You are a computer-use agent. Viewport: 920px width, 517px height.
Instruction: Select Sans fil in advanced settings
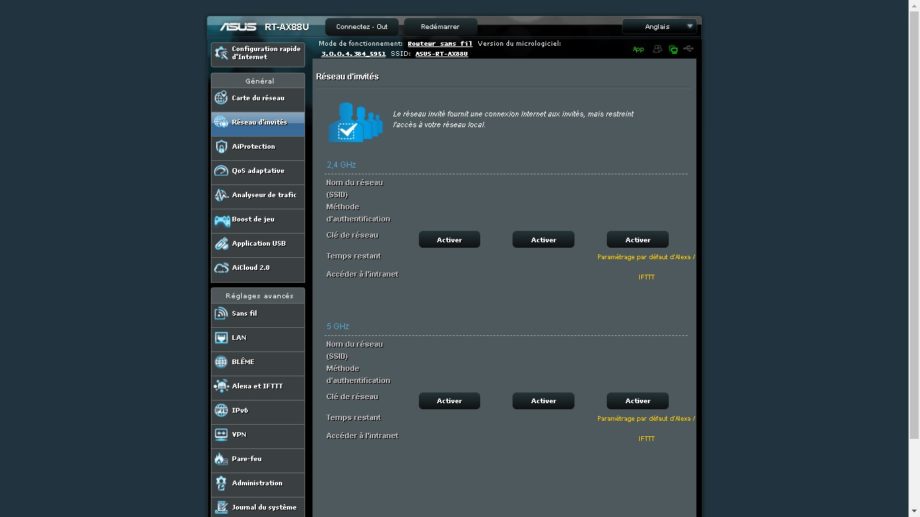pyautogui.click(x=257, y=313)
